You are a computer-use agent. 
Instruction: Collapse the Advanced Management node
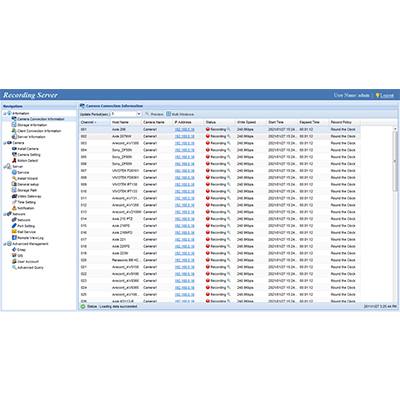pyautogui.click(x=4, y=244)
